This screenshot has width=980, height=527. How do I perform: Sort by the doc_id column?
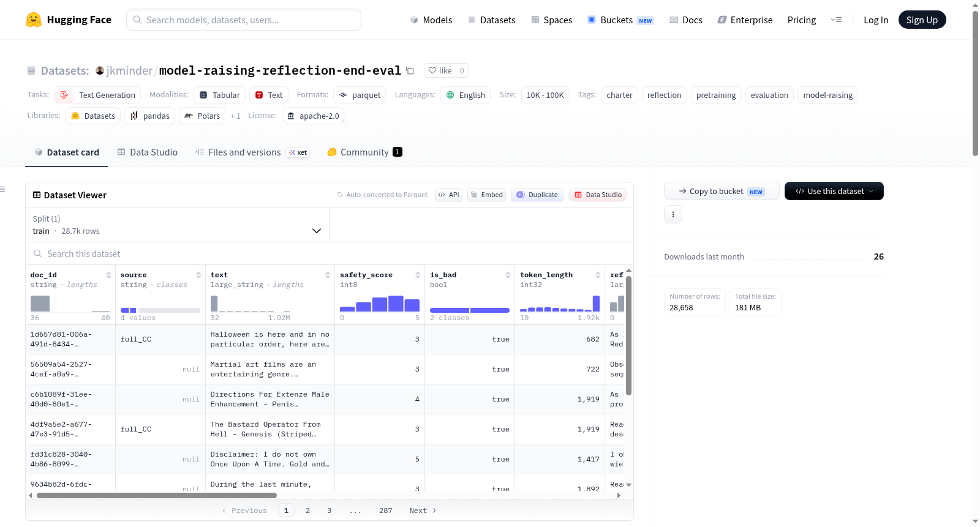108,275
